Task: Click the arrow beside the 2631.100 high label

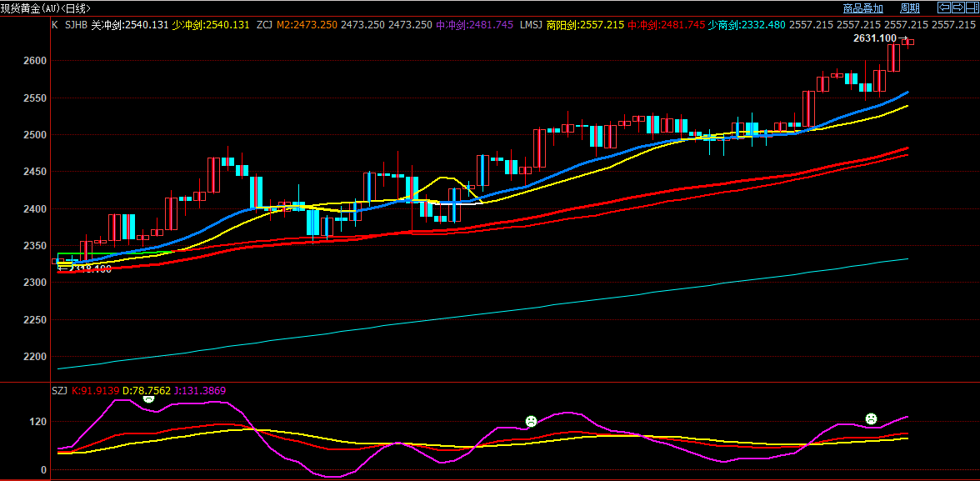Action: [903, 38]
